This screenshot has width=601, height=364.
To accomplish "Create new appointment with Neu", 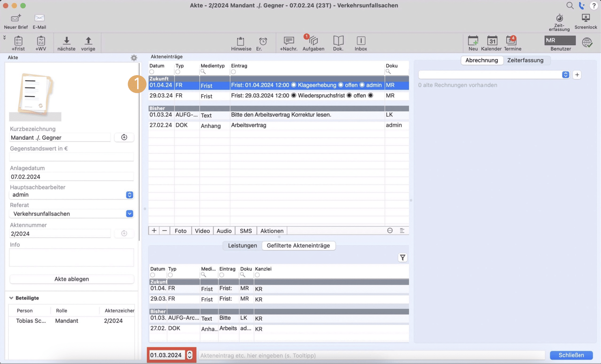I will pos(473,43).
